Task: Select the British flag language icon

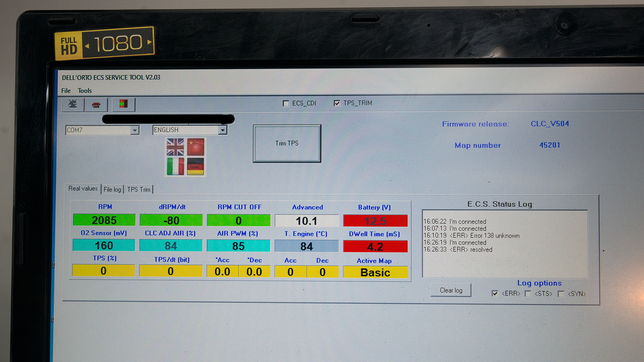Action: pos(175,147)
